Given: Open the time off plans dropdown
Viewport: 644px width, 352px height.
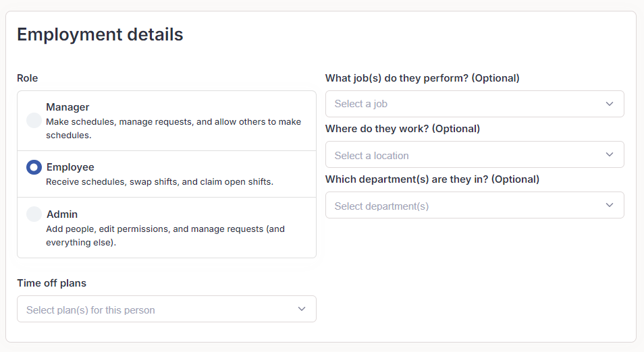Looking at the screenshot, I should [x=167, y=309].
